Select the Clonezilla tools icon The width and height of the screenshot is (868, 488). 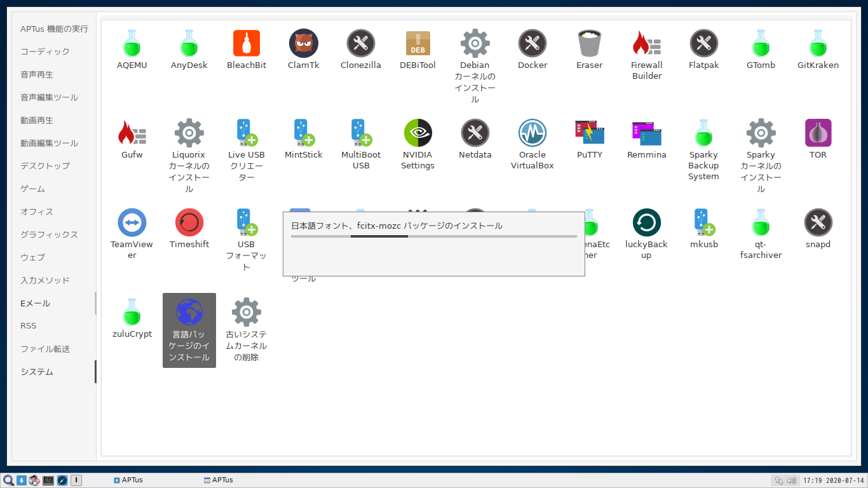[x=361, y=43]
